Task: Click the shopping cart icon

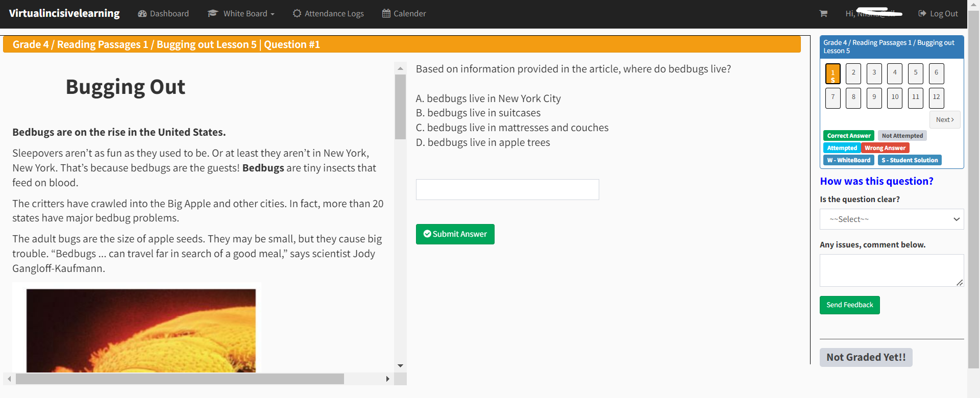Action: [823, 14]
